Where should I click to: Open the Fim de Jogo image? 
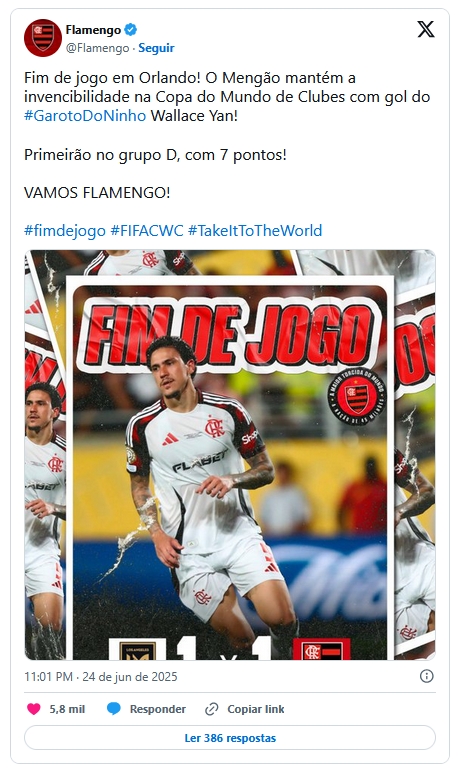tap(230, 455)
